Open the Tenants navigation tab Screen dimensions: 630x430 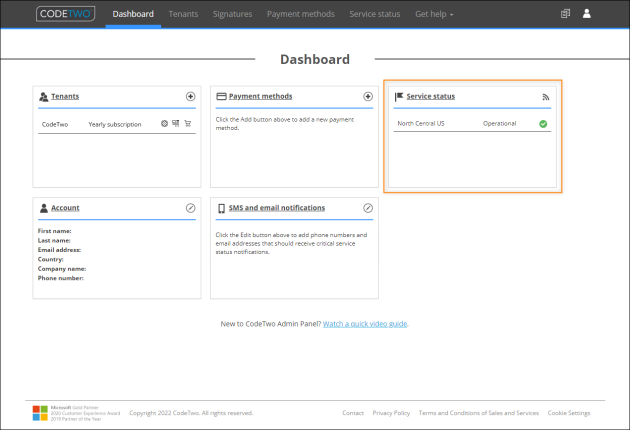(183, 14)
